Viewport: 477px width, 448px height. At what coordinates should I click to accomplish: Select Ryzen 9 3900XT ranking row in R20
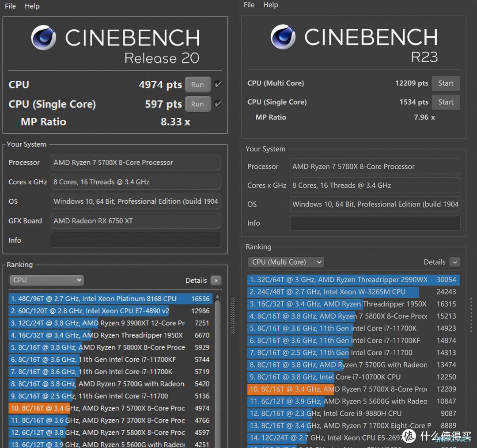click(110, 323)
